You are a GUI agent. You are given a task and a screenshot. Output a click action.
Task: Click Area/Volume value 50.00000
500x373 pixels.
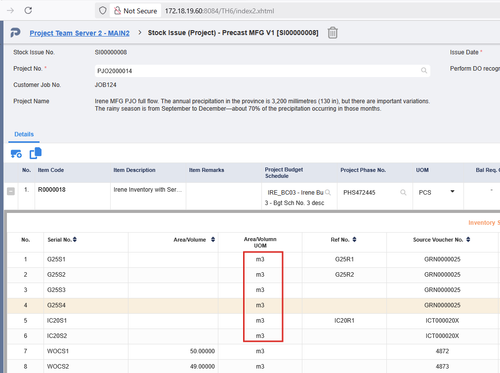tap(202, 351)
